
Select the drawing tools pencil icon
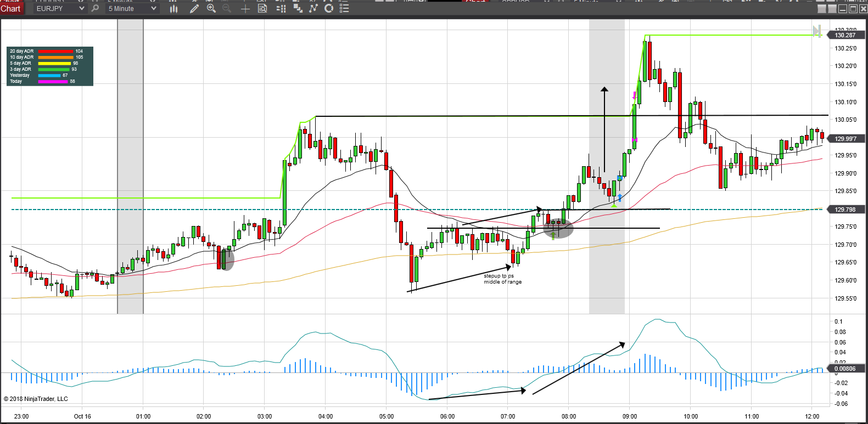click(x=194, y=8)
